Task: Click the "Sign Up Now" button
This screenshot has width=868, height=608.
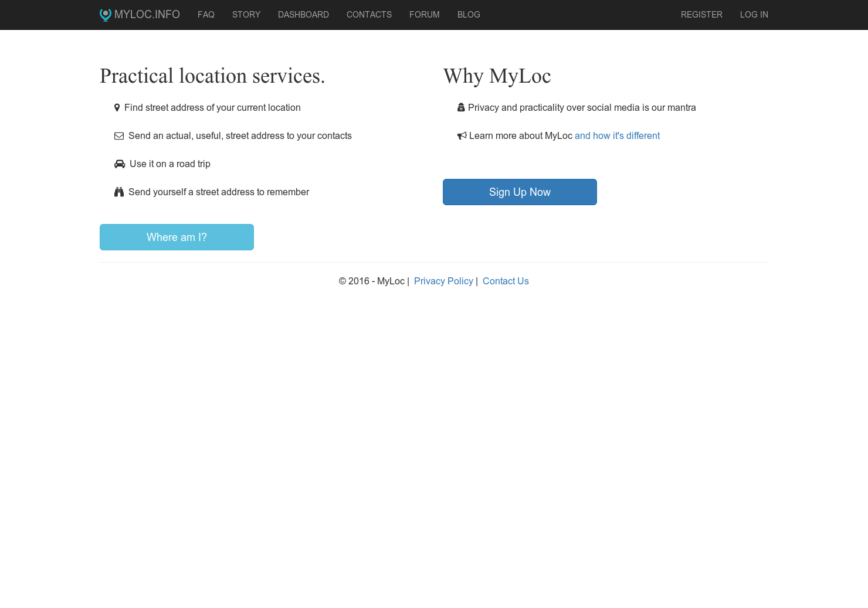Action: 520,192
